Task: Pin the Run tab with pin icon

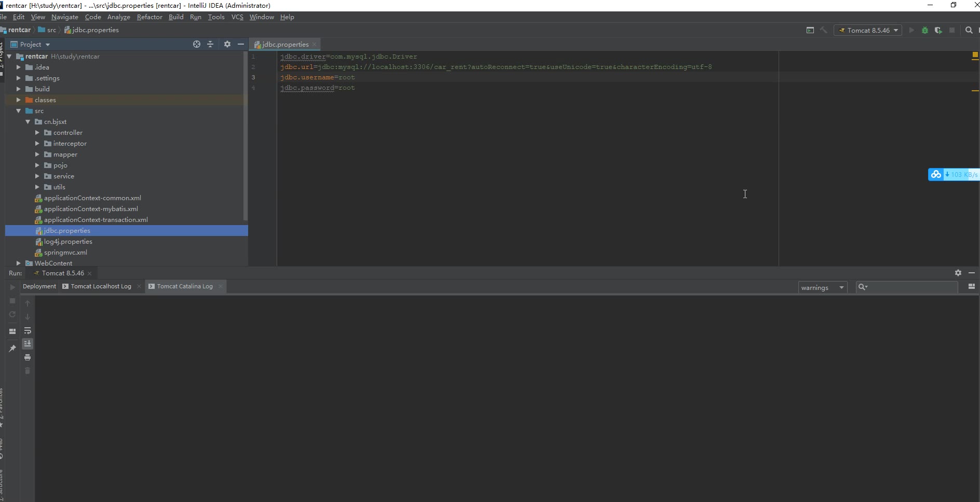Action: click(12, 348)
